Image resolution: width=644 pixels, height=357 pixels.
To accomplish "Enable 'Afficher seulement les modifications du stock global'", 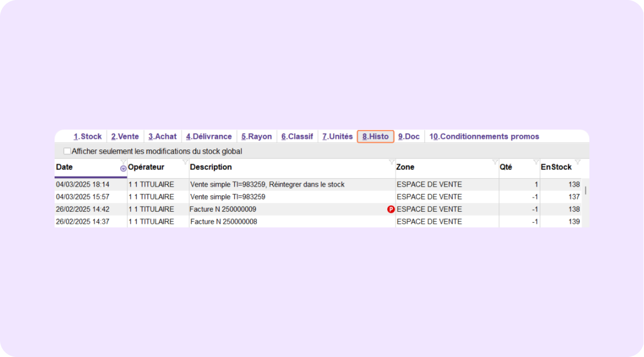I will (x=67, y=151).
